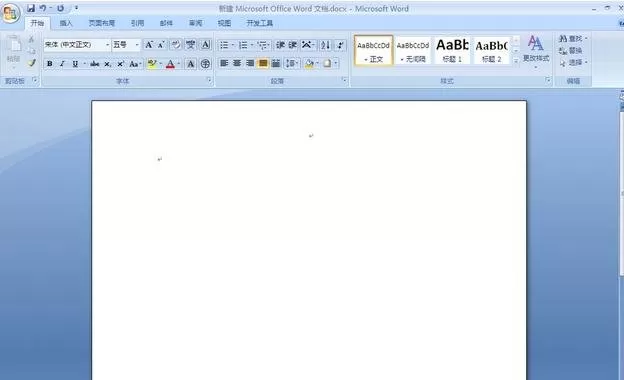Click 替换 Replace in the editing group

(x=571, y=51)
